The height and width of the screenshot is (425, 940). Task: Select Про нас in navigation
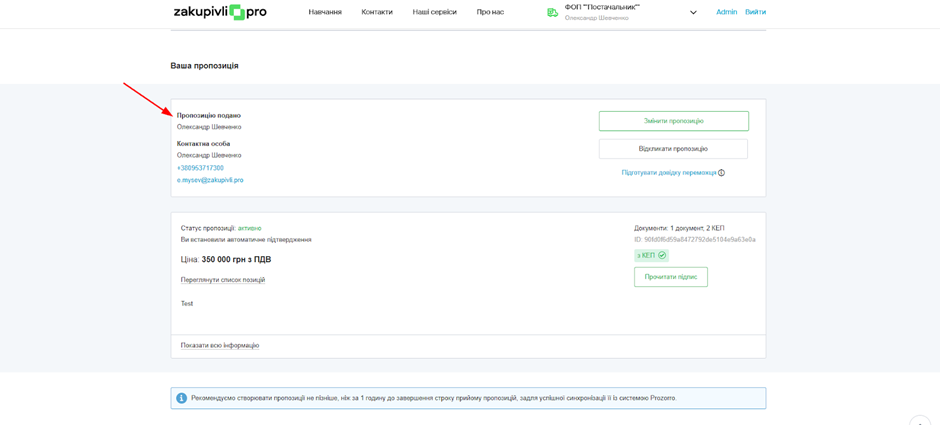[490, 12]
